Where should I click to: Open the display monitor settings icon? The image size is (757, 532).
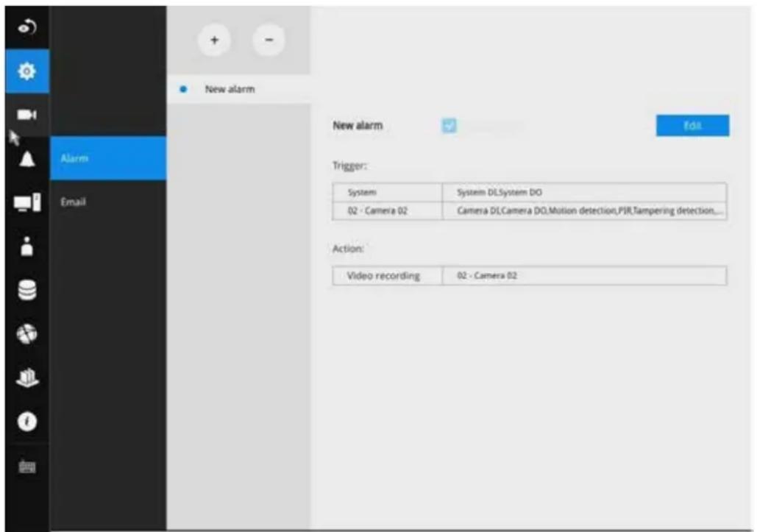(x=27, y=202)
